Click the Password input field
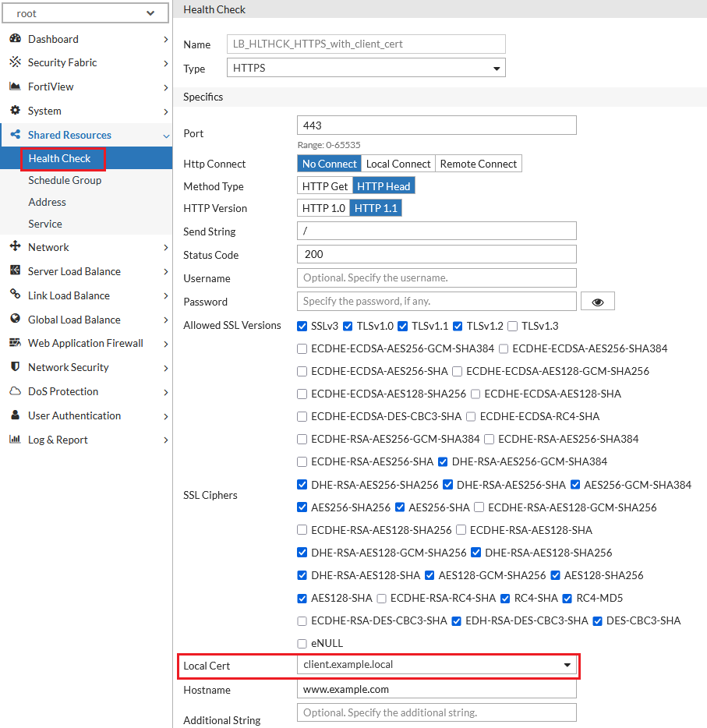This screenshot has width=707, height=728. point(437,302)
